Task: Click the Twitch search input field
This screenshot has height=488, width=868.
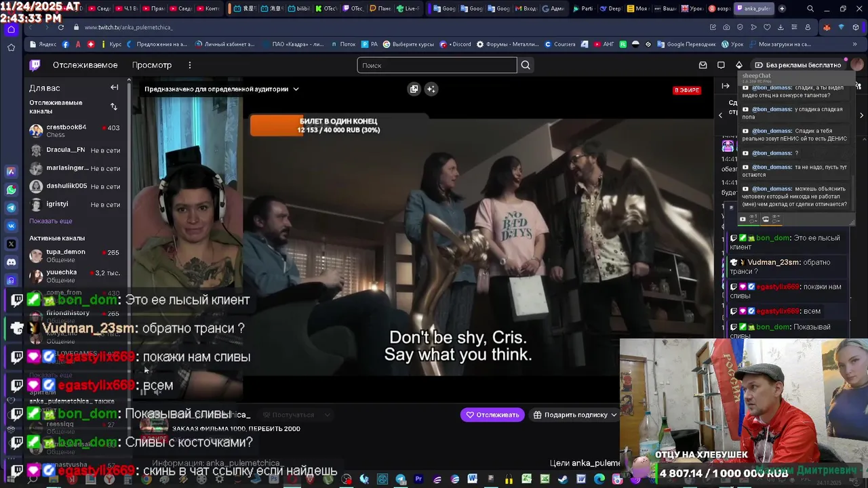Action: coord(437,65)
